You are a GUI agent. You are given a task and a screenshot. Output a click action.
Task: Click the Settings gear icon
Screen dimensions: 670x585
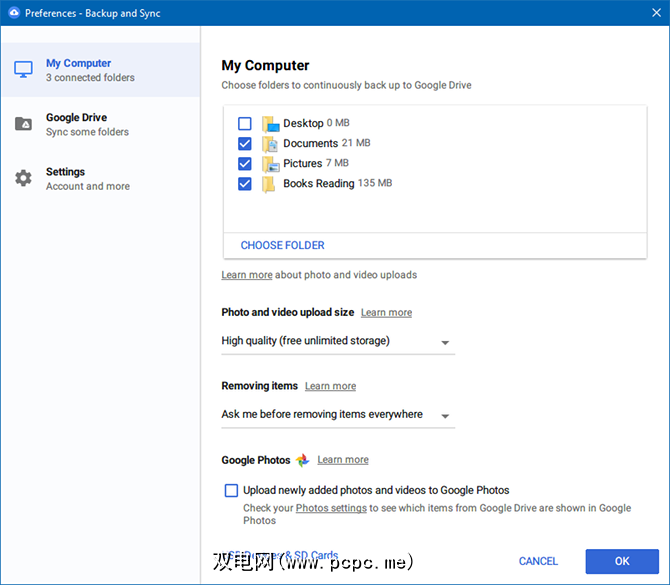[23, 178]
